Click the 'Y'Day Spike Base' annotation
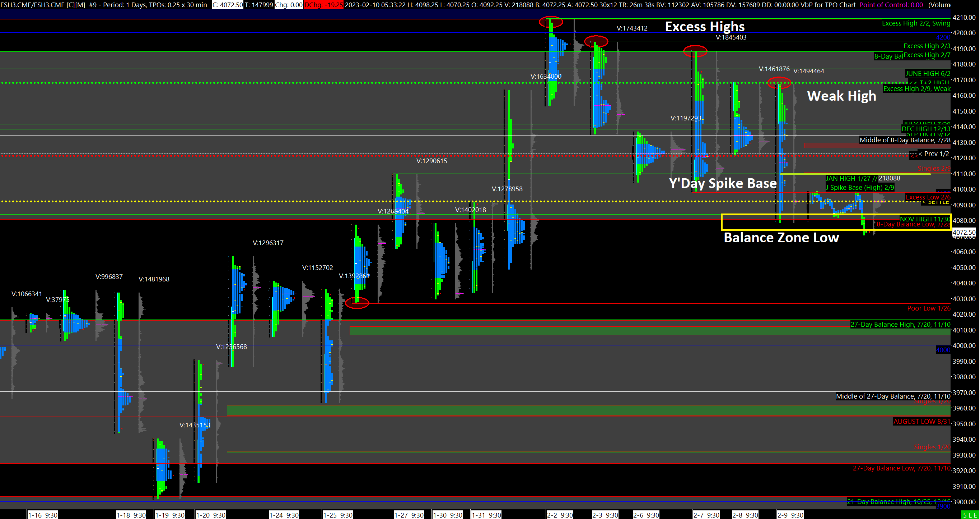This screenshot has height=519, width=980. coord(723,184)
